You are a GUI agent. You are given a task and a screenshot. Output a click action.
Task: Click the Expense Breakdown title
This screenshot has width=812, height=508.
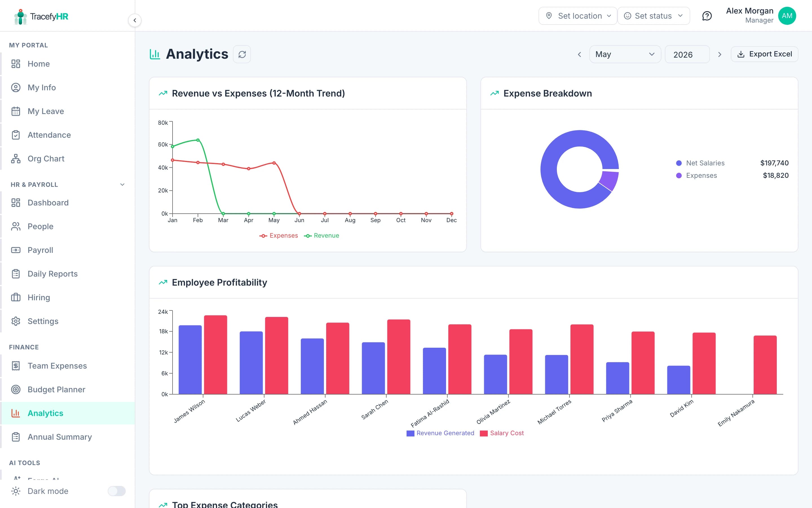548,93
